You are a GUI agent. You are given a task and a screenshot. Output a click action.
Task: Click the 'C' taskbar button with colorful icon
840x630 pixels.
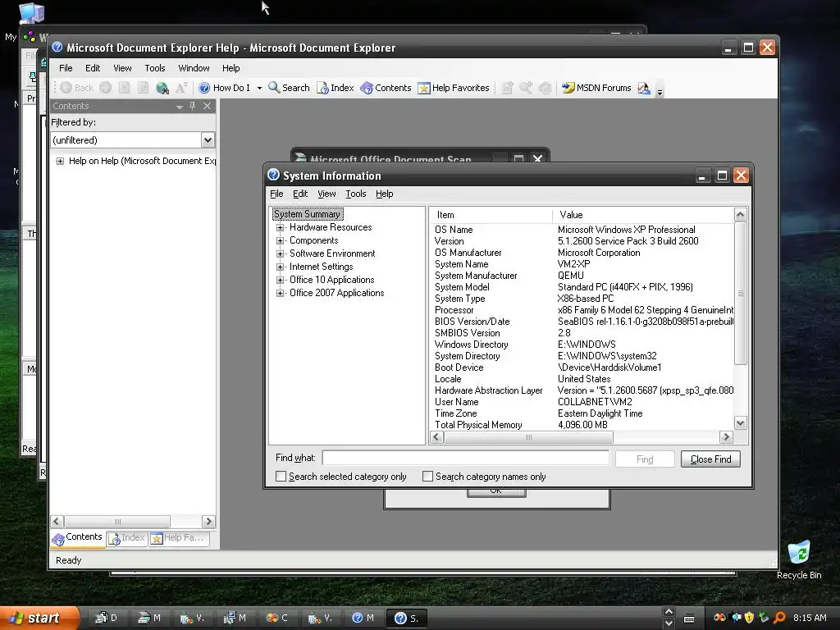(278, 619)
